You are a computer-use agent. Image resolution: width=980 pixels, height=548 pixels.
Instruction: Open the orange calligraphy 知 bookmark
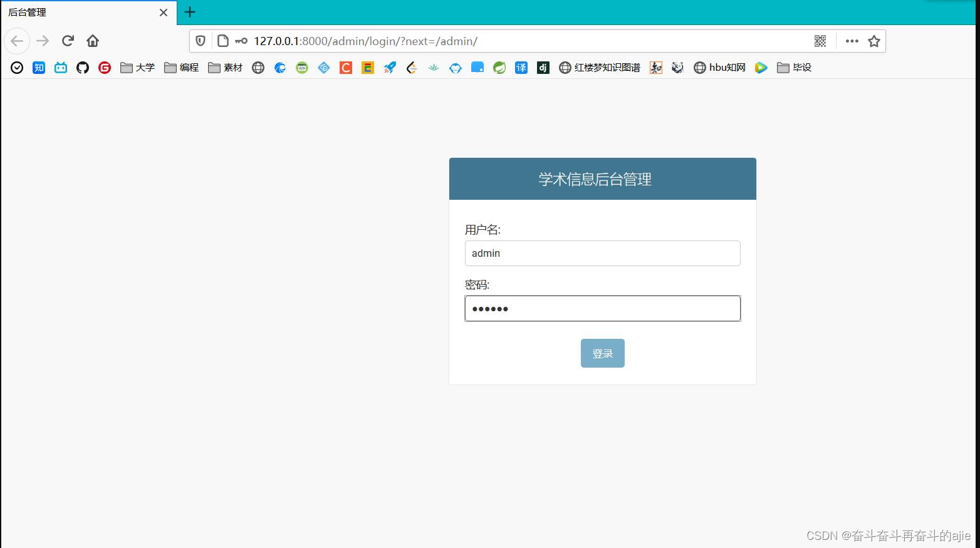click(x=656, y=68)
